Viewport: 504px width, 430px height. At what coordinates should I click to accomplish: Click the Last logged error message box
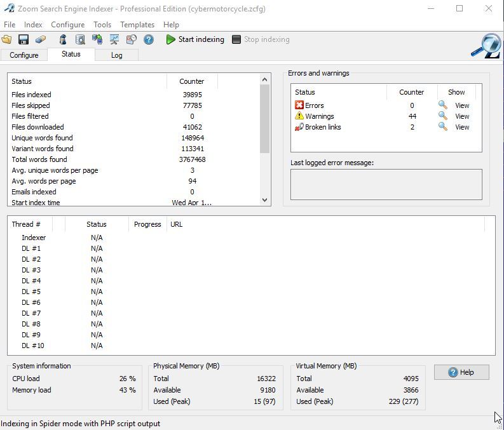point(386,184)
